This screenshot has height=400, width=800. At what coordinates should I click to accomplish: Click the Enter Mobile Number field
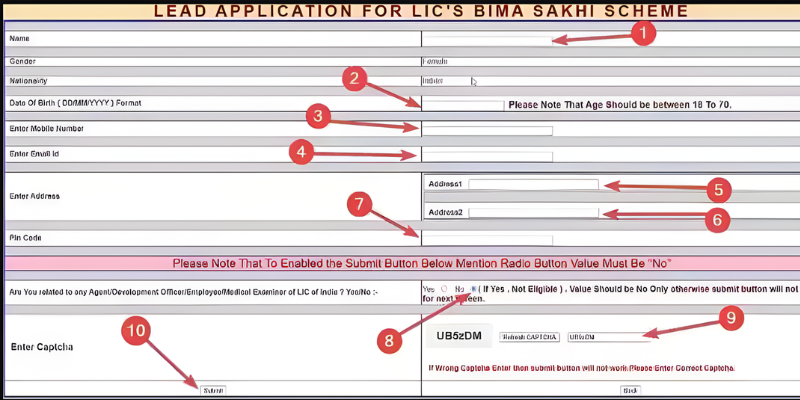[487, 130]
